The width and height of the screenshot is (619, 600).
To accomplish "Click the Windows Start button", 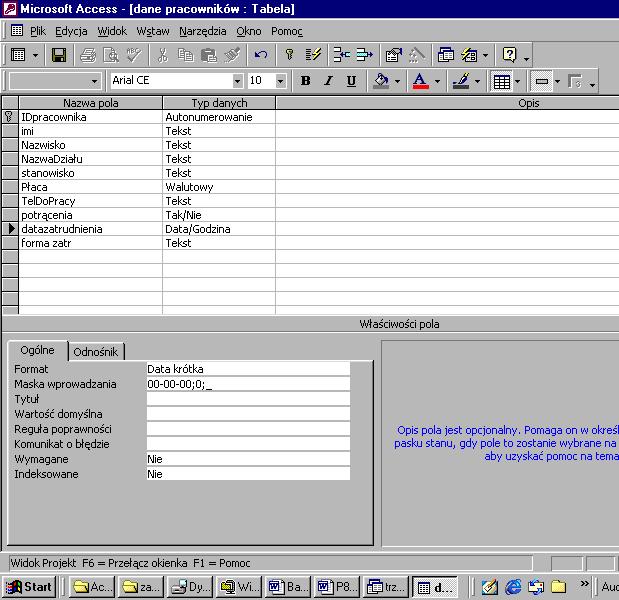I will tap(29, 587).
